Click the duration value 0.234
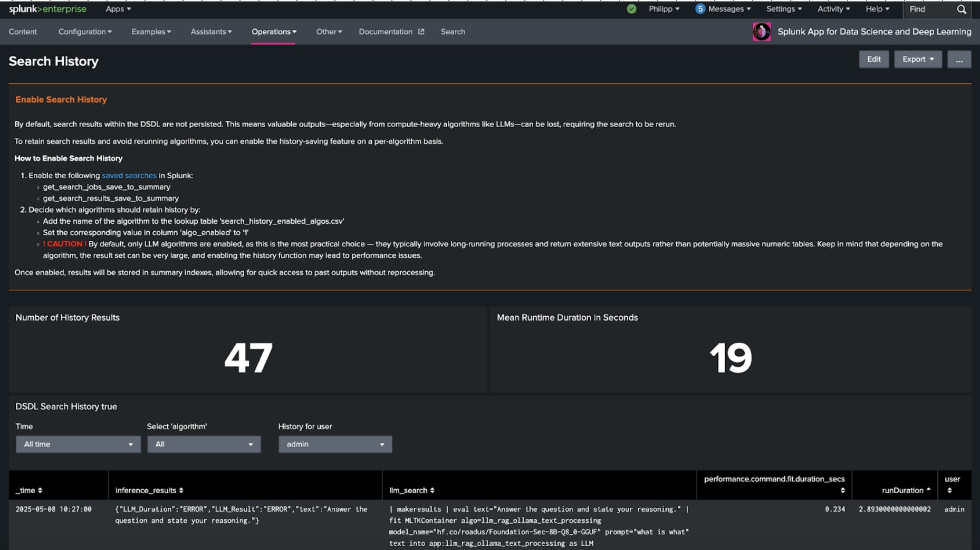Viewport: 980px width, 550px height. coord(835,509)
